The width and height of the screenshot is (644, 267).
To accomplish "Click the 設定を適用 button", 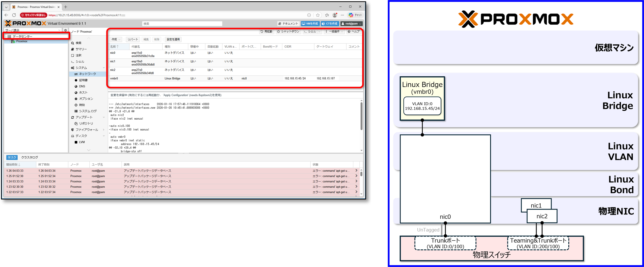I will click(x=173, y=39).
